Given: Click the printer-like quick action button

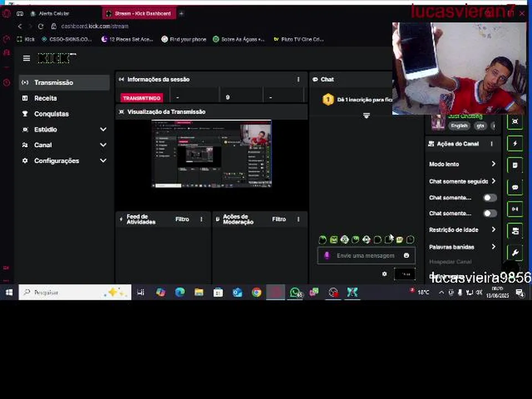Looking at the screenshot, I should pos(515,231).
